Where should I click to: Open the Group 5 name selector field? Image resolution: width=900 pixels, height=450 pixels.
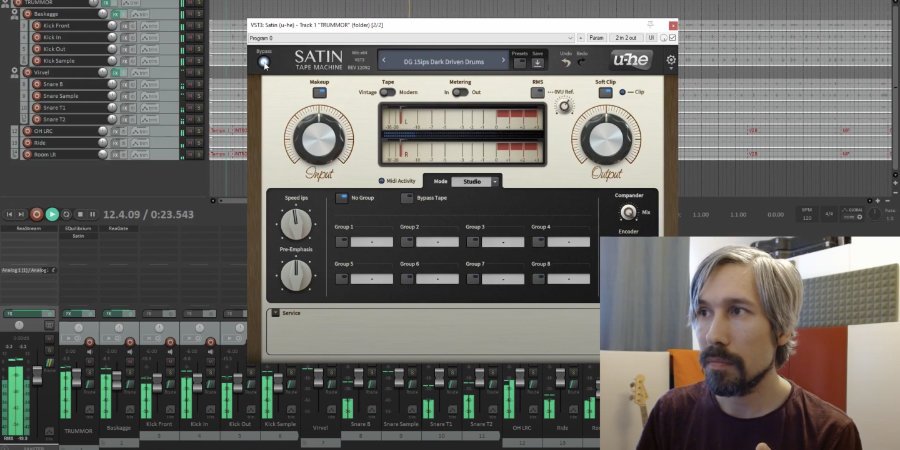372,279
